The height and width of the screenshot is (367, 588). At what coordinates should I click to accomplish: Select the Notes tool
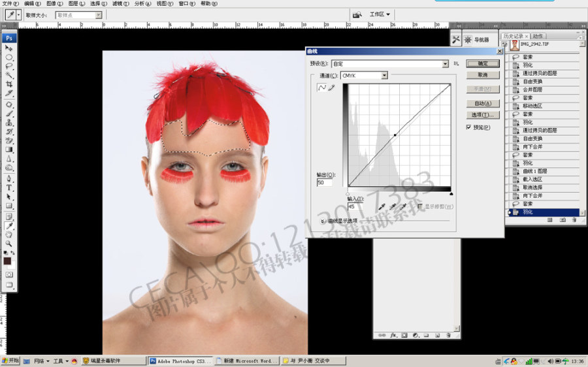coord(9,217)
